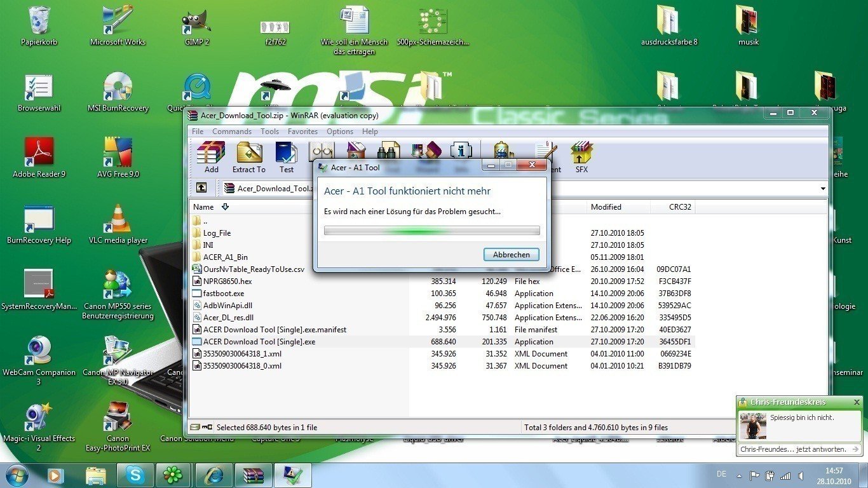Open the Help menu in WinRAR

(x=370, y=132)
